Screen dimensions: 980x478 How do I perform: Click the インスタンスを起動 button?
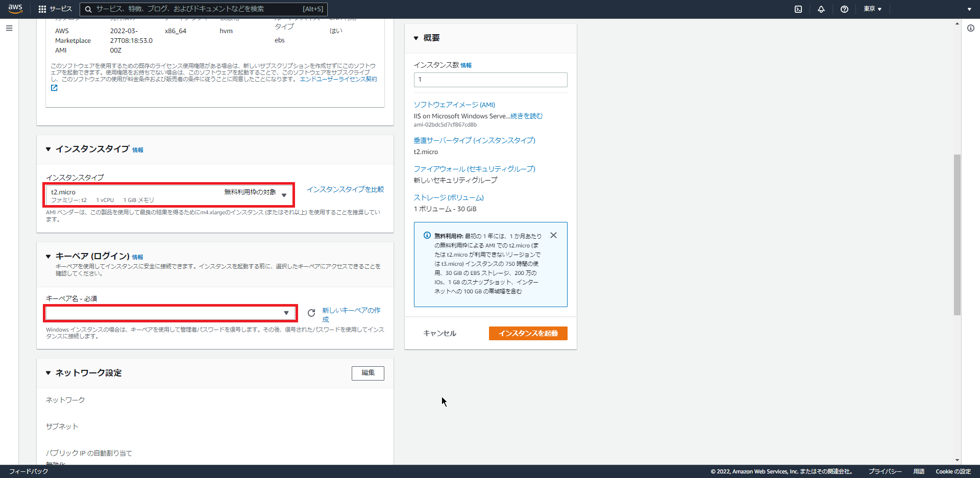528,333
